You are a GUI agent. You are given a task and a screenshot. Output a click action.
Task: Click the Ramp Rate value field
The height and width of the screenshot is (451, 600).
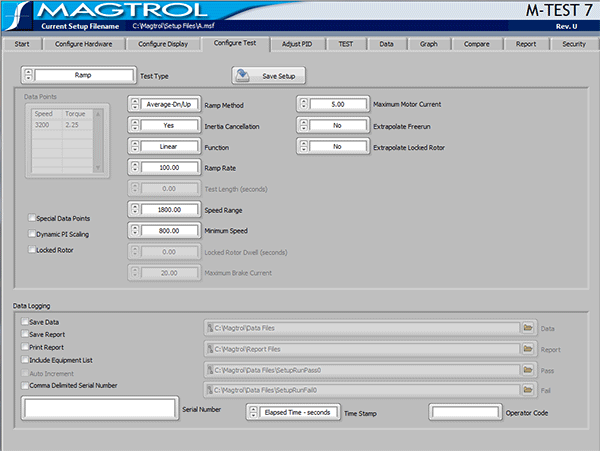169,168
